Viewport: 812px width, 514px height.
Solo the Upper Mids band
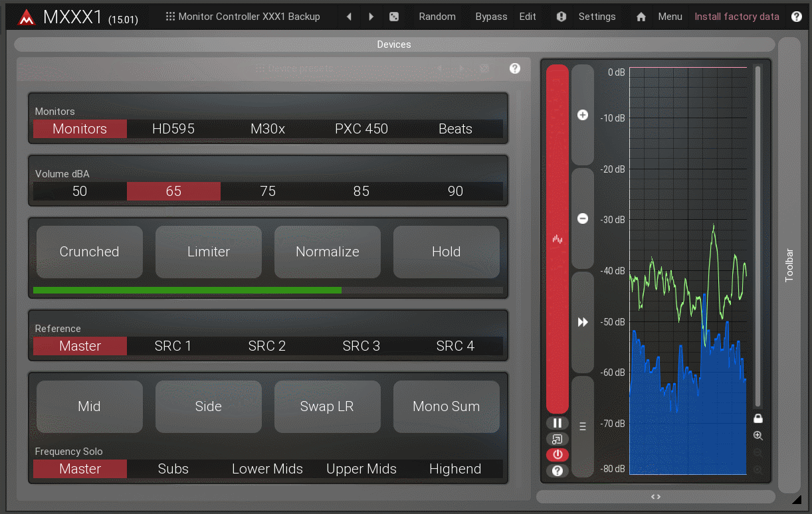[361, 469]
